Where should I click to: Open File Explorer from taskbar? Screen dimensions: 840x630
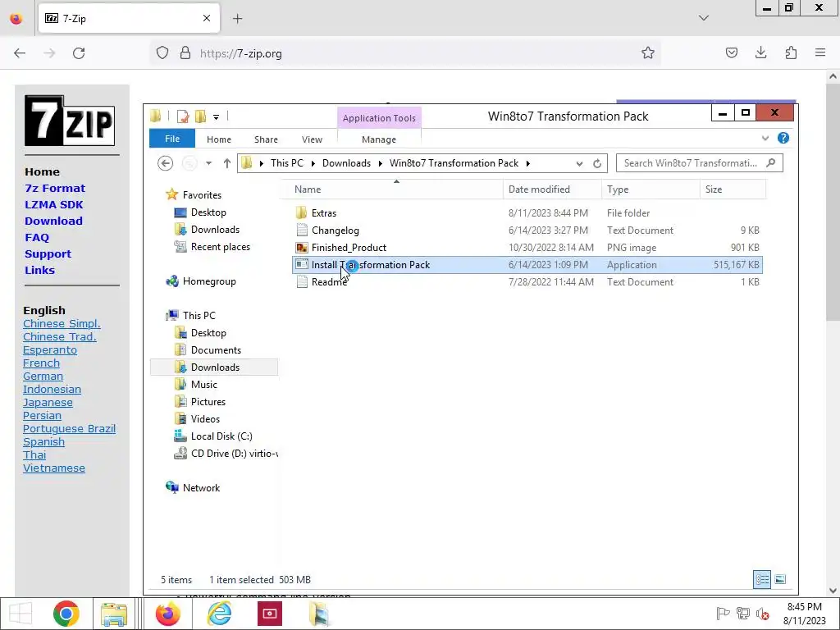tap(113, 614)
